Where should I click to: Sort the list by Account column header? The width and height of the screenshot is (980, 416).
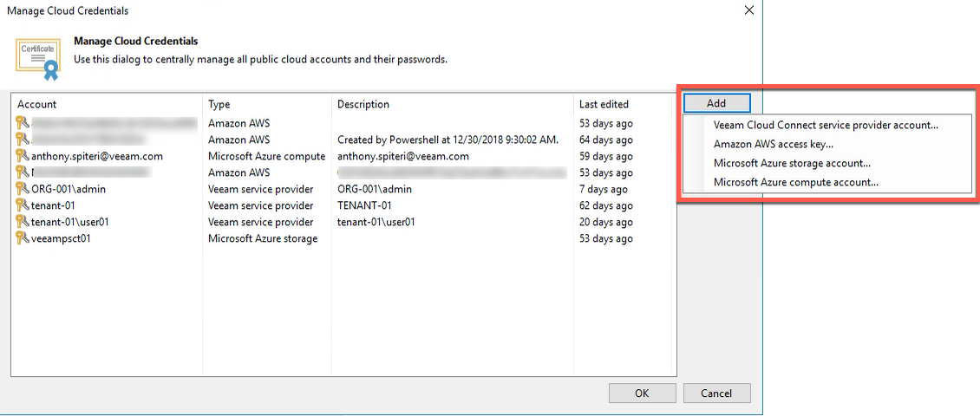point(107,104)
